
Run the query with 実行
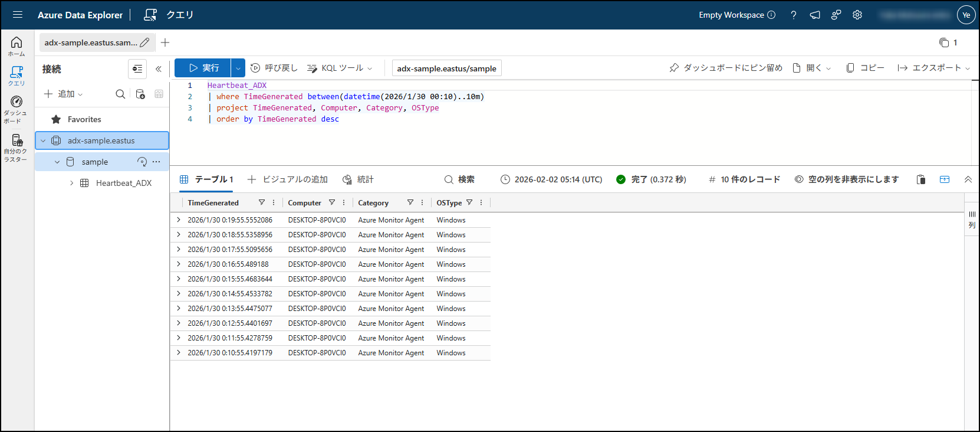click(x=203, y=68)
